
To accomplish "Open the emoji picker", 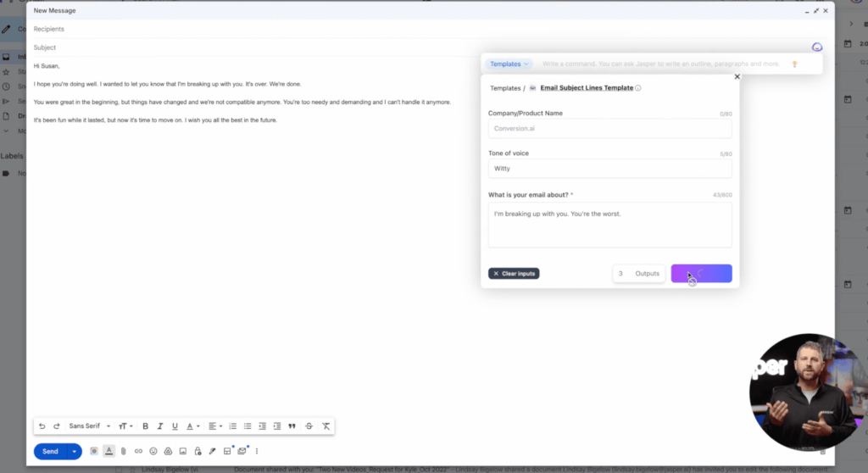I will tap(153, 451).
